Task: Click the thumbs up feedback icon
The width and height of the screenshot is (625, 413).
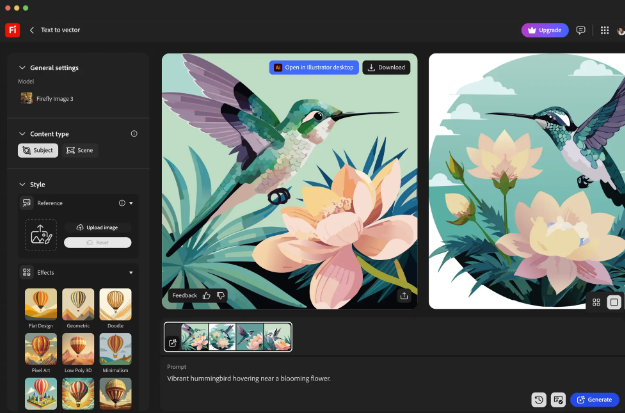Action: click(x=206, y=295)
